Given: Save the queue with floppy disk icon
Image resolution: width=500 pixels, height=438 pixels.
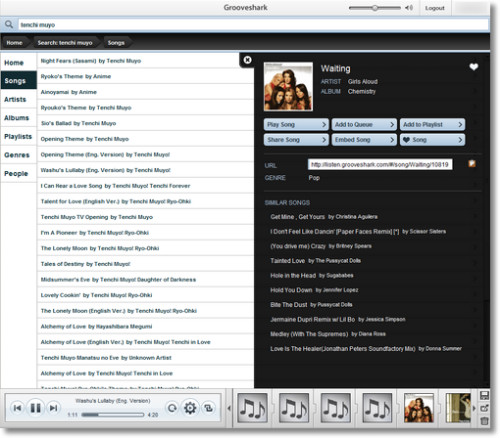Looking at the screenshot, I should pos(484,395).
